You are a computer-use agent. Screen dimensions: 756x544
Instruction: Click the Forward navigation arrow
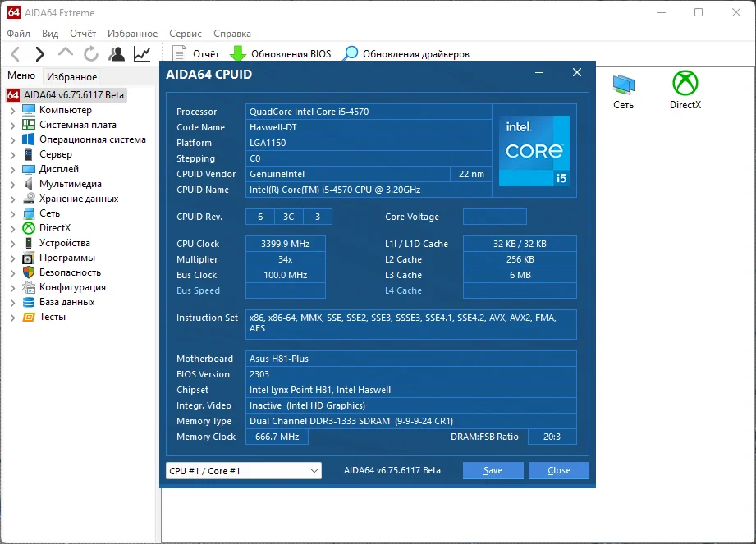[40, 54]
